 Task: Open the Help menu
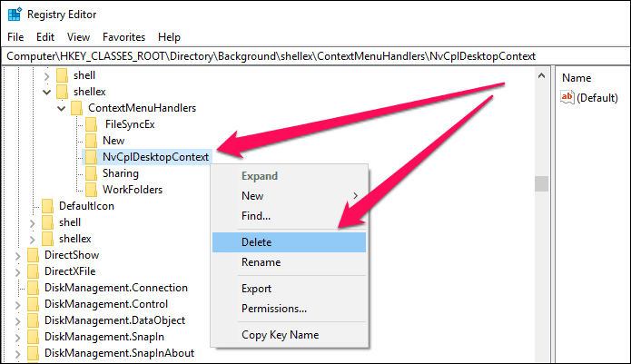[x=169, y=37]
